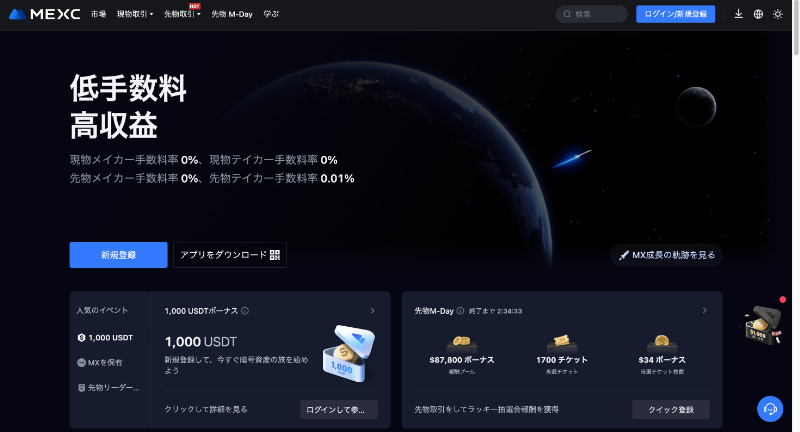Click the MEXC logo
This screenshot has height=432, width=800.
[x=44, y=14]
